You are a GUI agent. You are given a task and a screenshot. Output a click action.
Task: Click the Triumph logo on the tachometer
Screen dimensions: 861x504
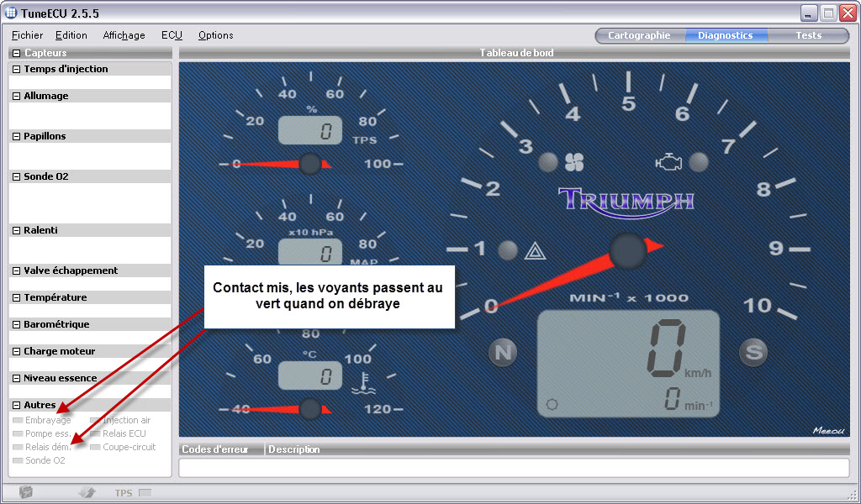(626, 202)
